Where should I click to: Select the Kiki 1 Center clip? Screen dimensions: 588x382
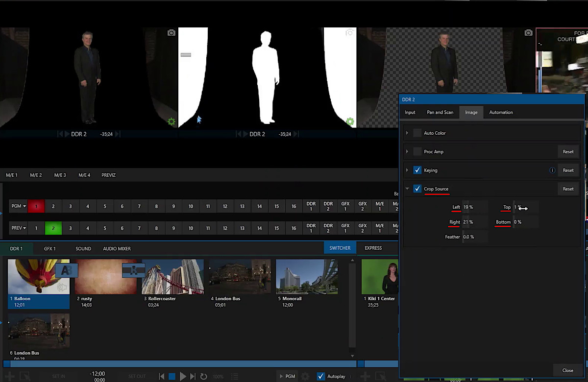380,277
